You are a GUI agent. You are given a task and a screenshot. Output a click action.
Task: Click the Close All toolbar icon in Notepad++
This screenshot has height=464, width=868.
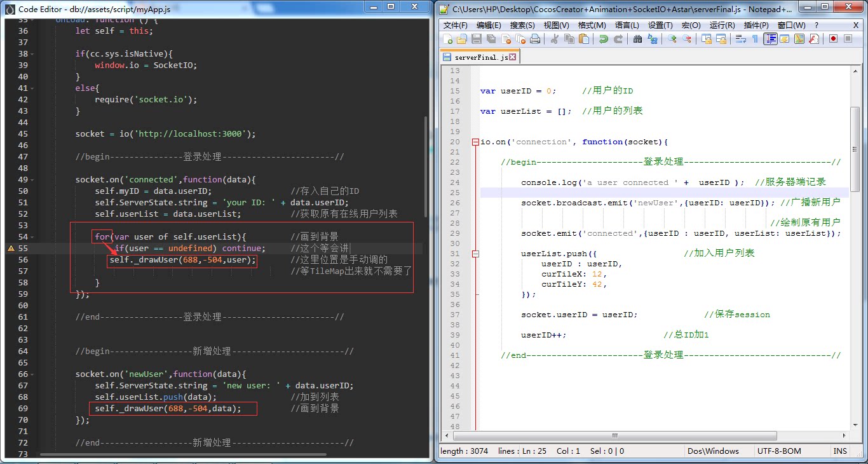point(521,39)
